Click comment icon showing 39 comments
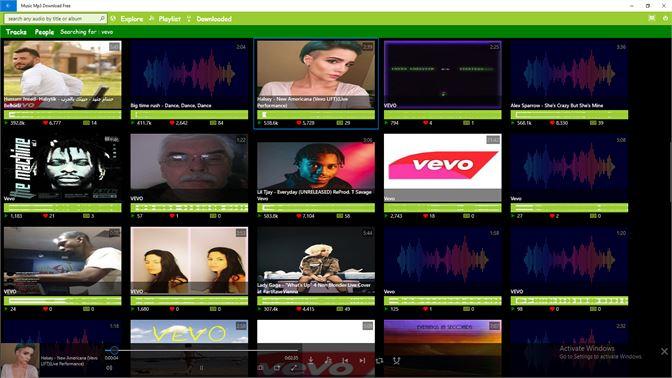672x378 pixels. pos(593,123)
